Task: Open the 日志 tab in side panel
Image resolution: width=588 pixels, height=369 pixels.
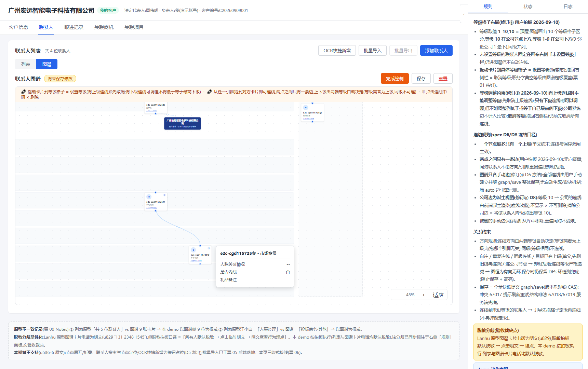Action: coord(568,6)
